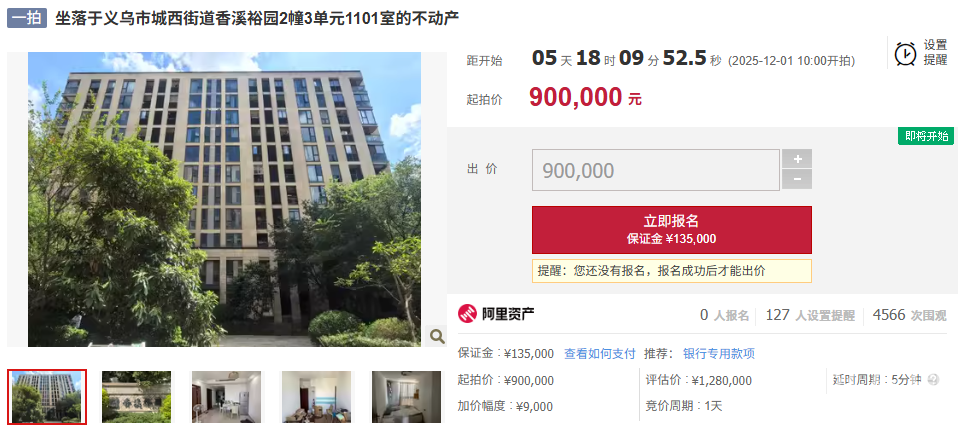Decrease bid with the minus button
This screenshot has width=958, height=432.
tap(797, 179)
